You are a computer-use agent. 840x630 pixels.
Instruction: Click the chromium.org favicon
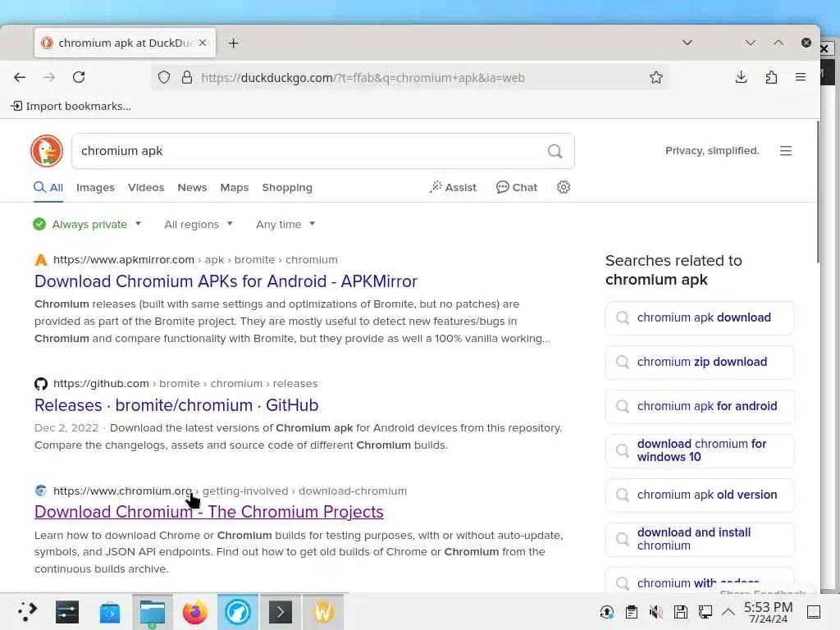[x=41, y=491]
